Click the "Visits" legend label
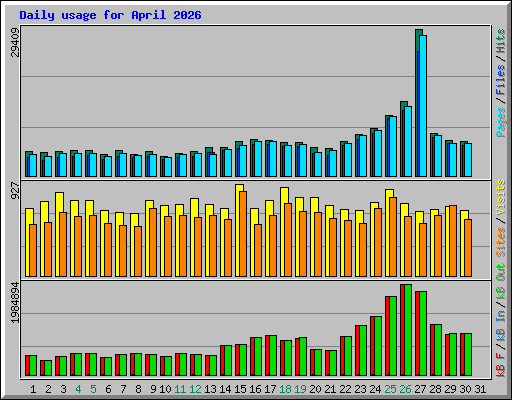512x400 pixels. click(500, 197)
